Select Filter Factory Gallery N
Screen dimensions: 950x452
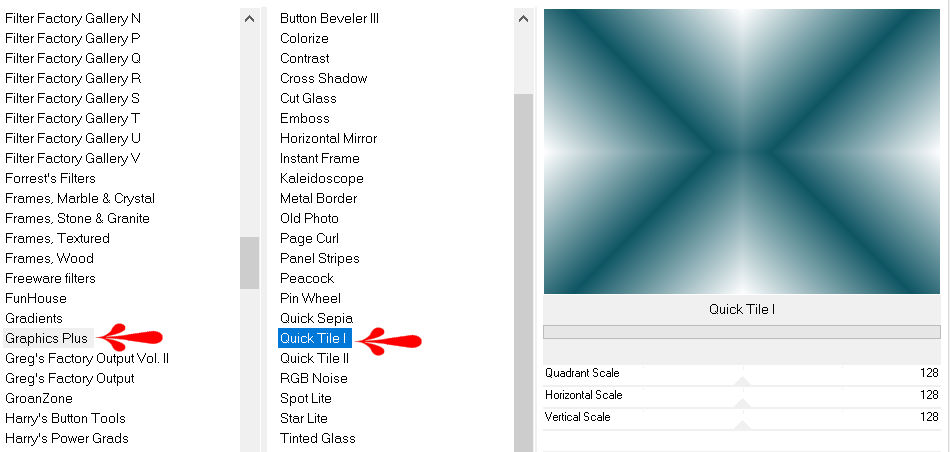pos(73,18)
